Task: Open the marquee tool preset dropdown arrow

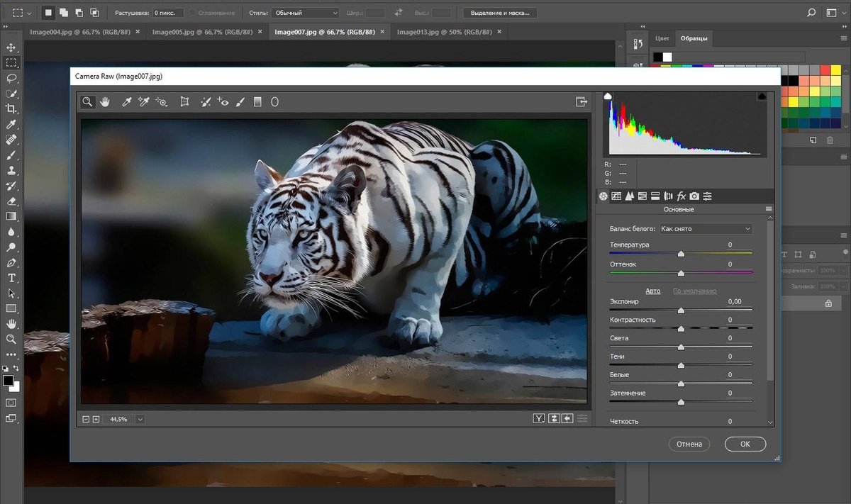Action: (28, 13)
